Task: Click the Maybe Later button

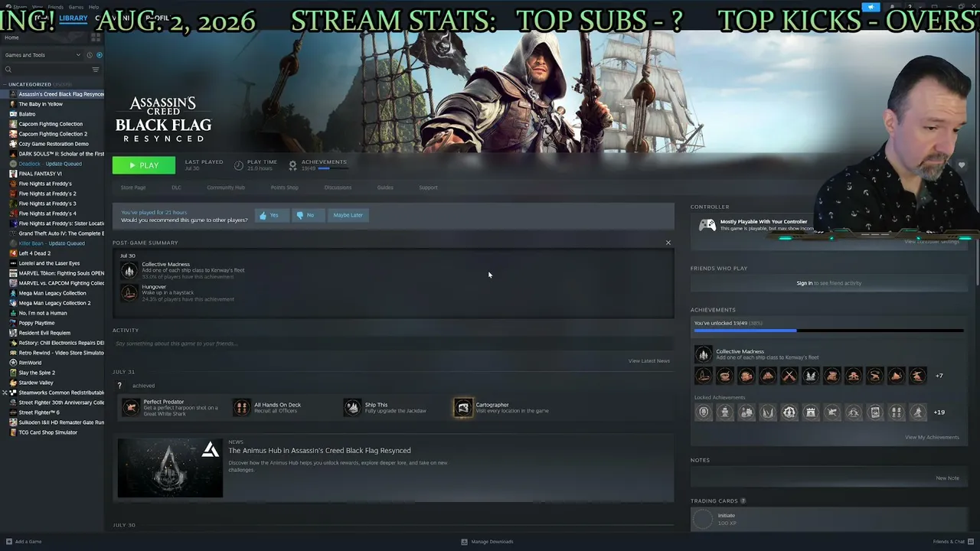Action: tap(348, 215)
